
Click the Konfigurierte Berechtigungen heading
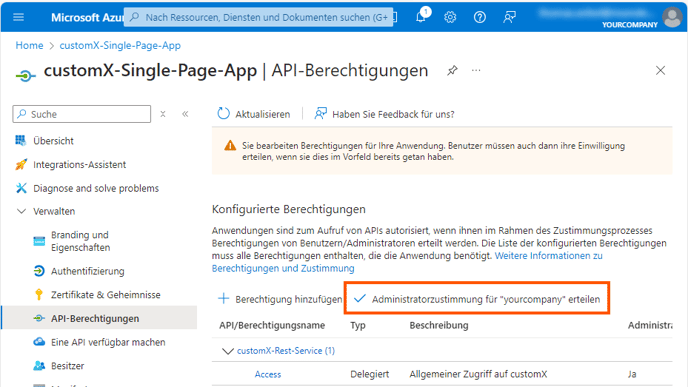point(288,209)
